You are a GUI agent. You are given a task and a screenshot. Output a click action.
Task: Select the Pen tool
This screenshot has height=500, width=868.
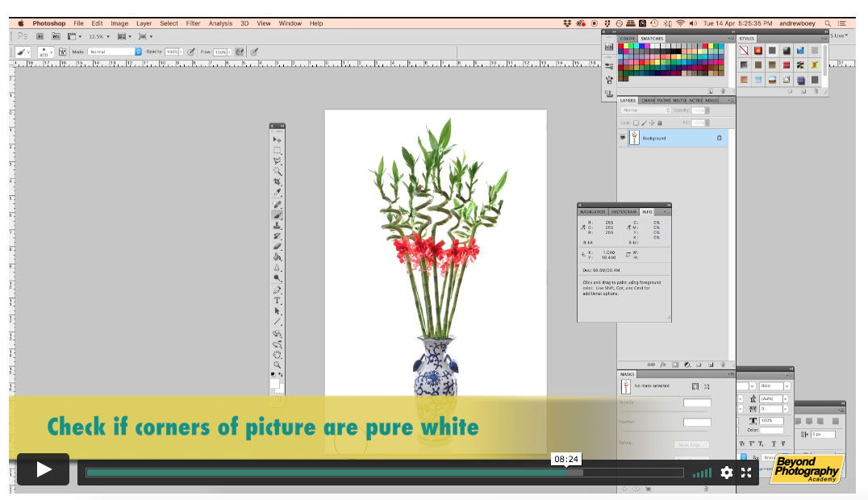coord(277,290)
